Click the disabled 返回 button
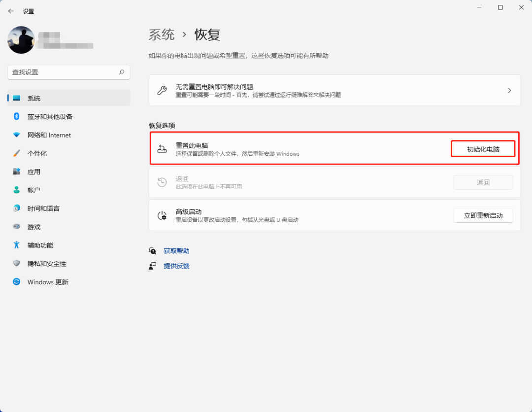This screenshot has width=532, height=412. pos(483,182)
